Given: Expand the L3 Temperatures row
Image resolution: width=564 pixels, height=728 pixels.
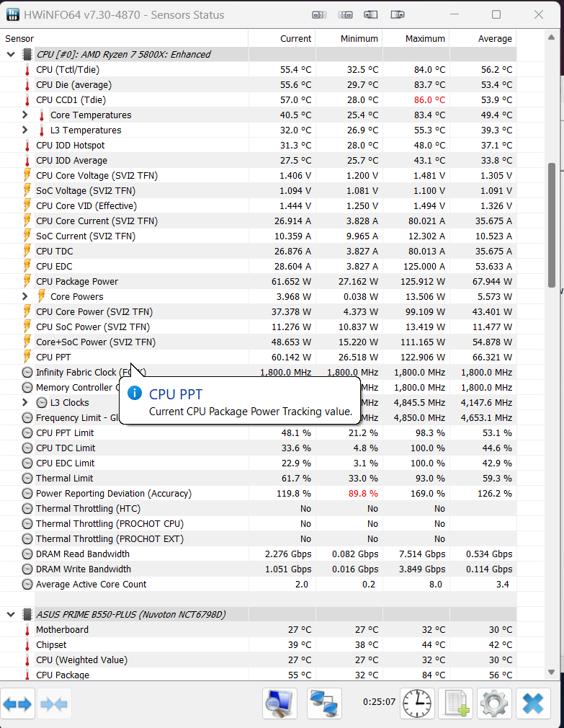Looking at the screenshot, I should (x=25, y=130).
